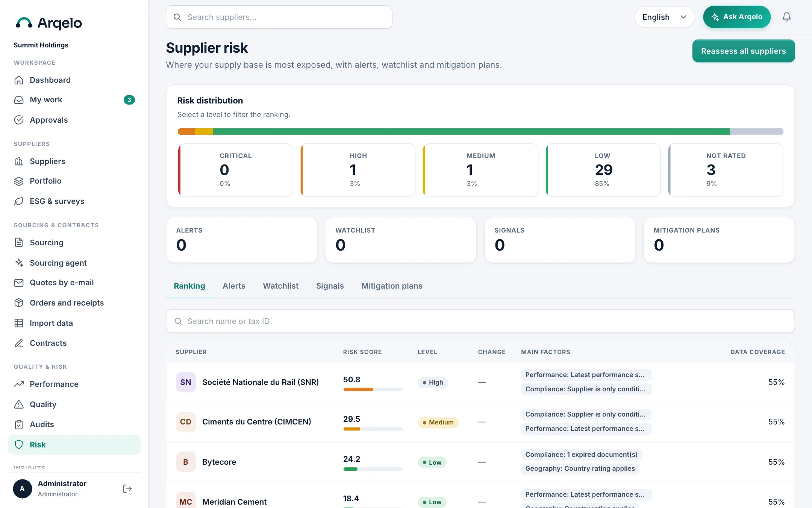Click Reassess all suppliers button

point(744,51)
